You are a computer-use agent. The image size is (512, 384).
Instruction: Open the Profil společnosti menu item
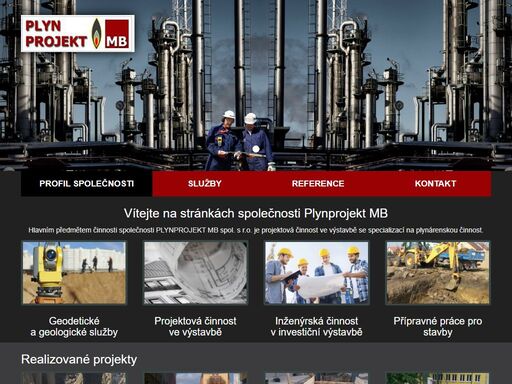pos(87,183)
